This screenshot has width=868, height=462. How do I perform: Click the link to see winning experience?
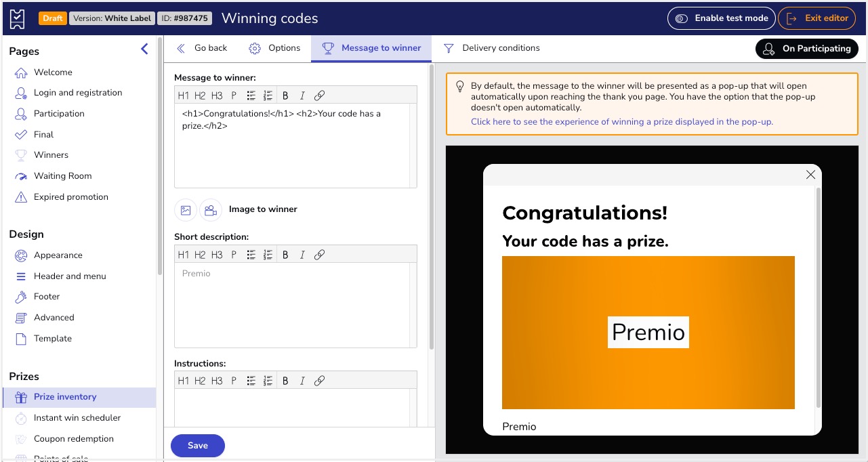[x=621, y=122]
